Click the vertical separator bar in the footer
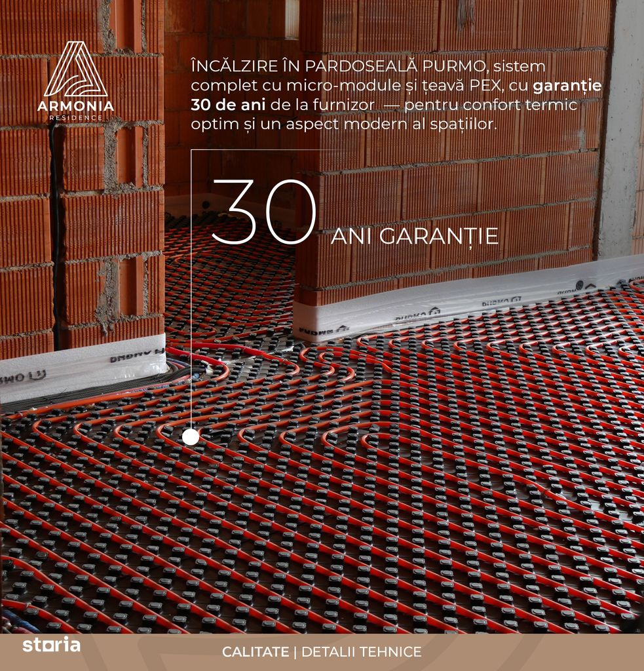Image resolution: width=644 pixels, height=671 pixels. (295, 652)
